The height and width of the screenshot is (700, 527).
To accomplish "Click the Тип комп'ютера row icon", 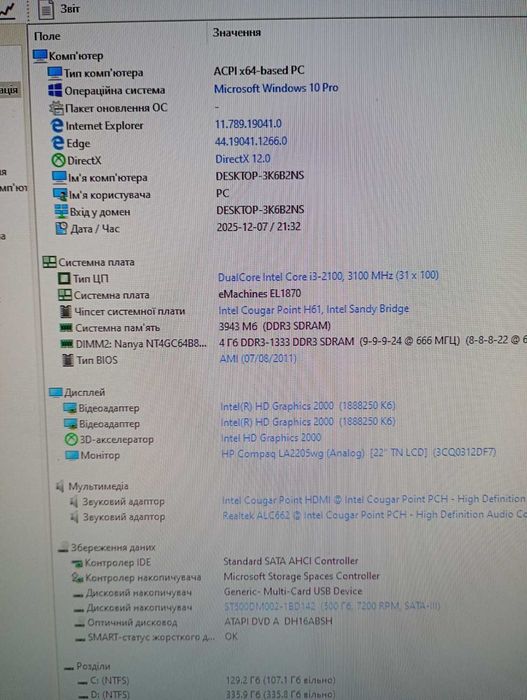I will [x=55, y=73].
